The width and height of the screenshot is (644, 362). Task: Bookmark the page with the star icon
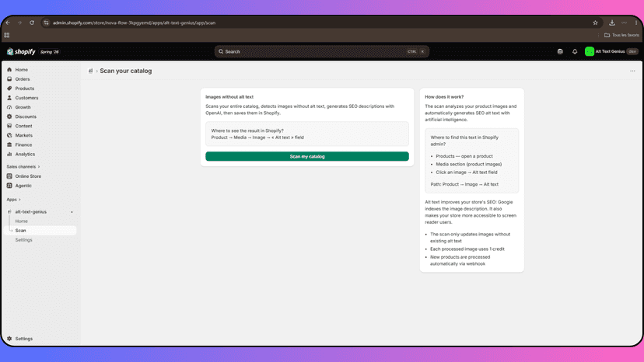pyautogui.click(x=595, y=23)
